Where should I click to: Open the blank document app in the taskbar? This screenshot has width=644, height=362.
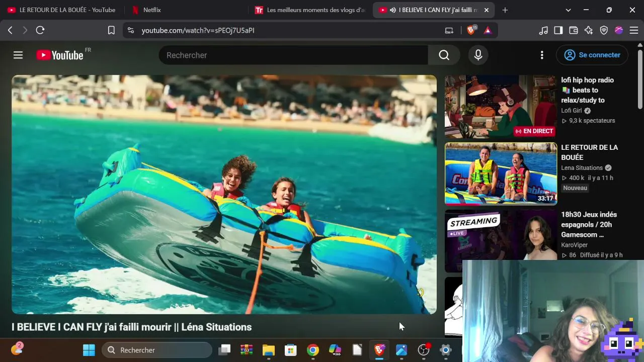tap(357, 350)
